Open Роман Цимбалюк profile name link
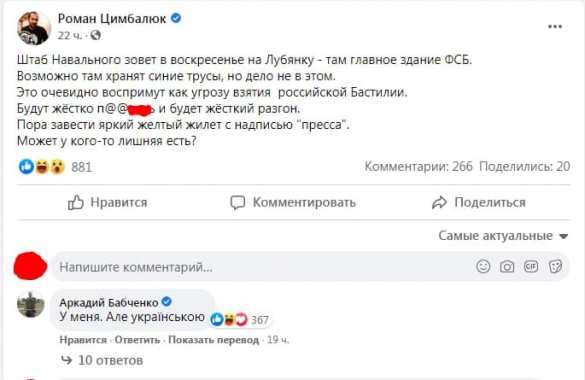Image resolution: width=585 pixels, height=380 pixels. coord(112,18)
